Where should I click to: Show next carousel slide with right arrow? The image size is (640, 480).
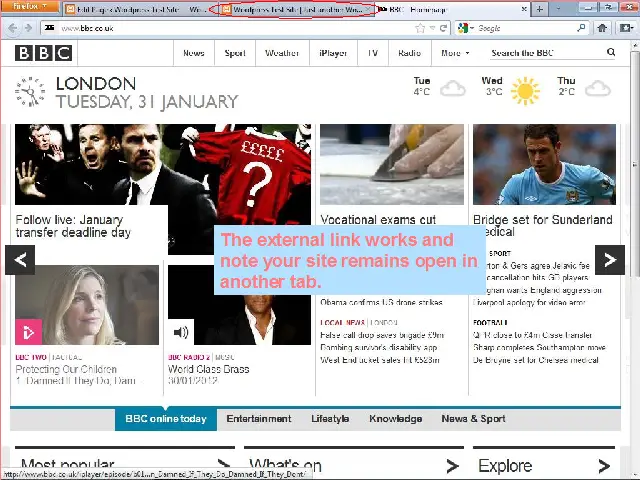tap(610, 260)
